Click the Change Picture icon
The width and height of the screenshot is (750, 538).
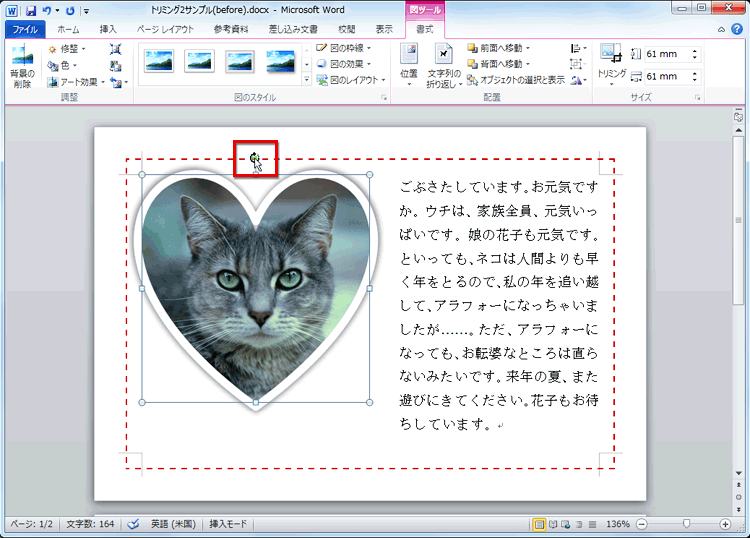pos(116,66)
